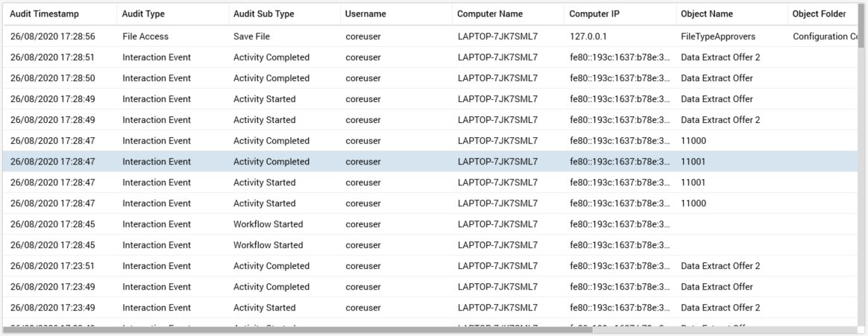
Task: Click the Audit Type column header
Action: coord(143,14)
